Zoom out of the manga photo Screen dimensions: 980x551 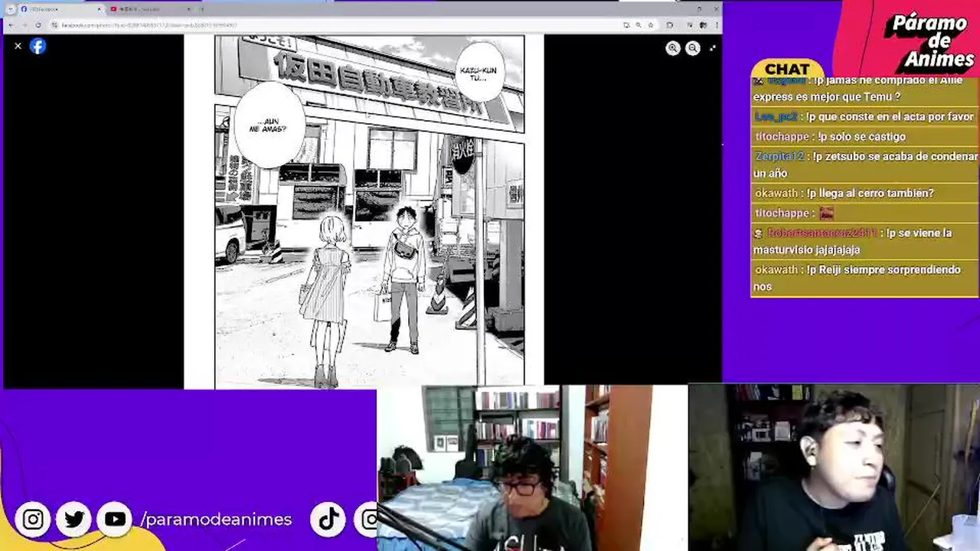[x=693, y=48]
